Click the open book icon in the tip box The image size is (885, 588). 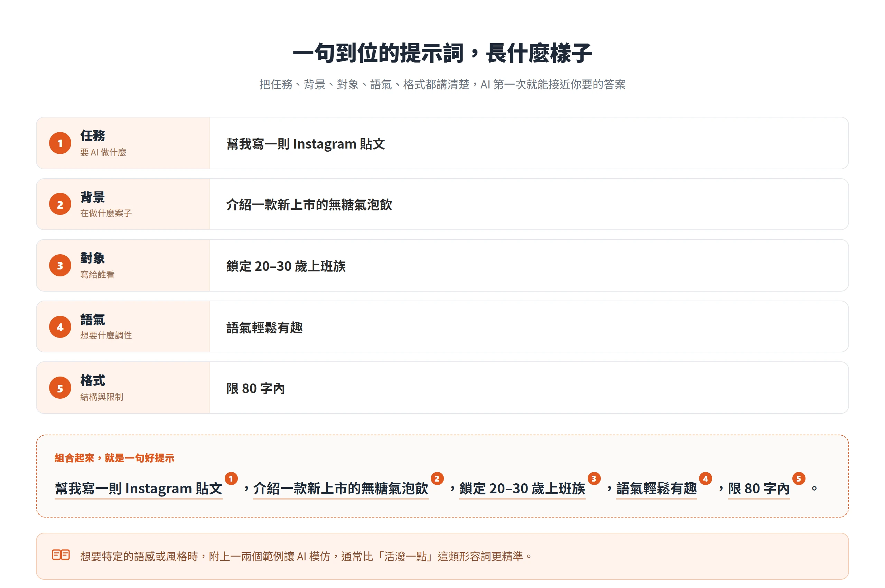(x=61, y=554)
